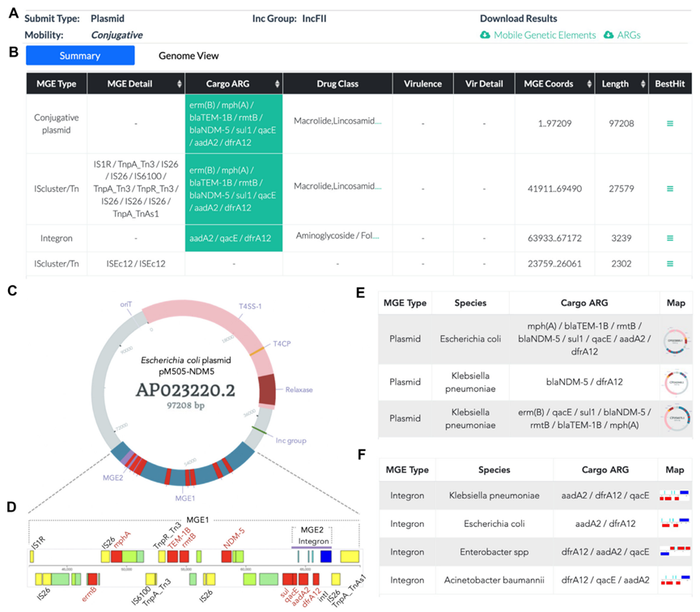Image resolution: width=700 pixels, height=612 pixels.
Task: Switch to the Genome View tab
Action: tap(188, 56)
